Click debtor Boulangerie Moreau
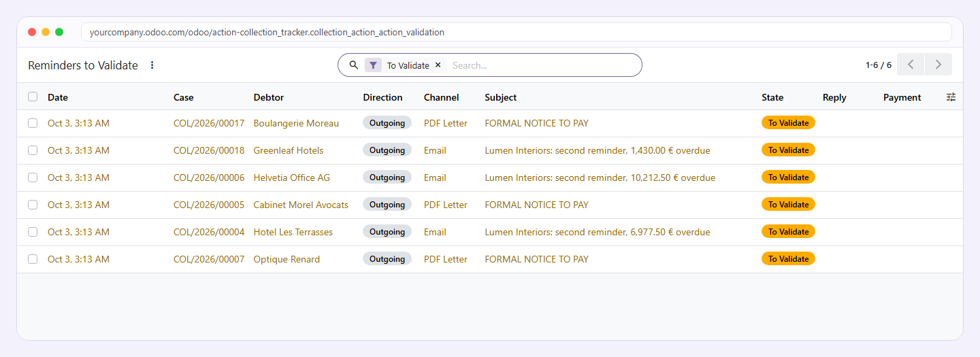Viewport: 980px width, 357px height. point(296,123)
